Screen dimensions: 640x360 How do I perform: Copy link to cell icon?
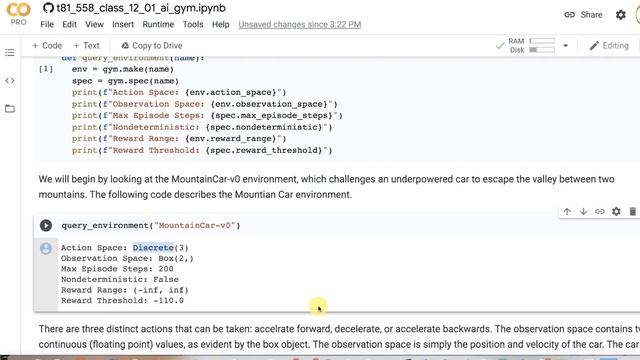(600, 211)
